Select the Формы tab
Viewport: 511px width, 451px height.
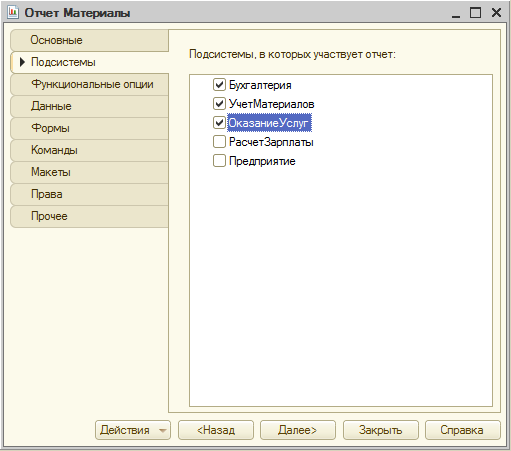[x=90, y=128]
